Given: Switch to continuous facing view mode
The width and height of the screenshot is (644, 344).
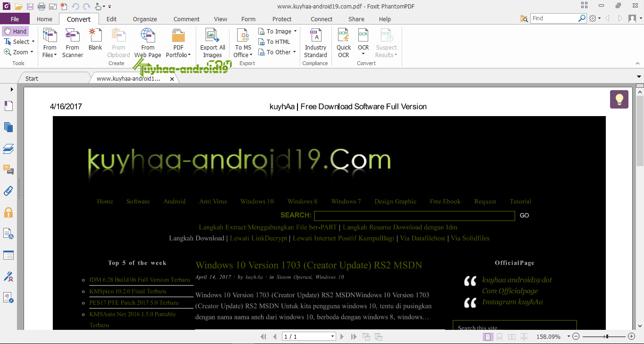Looking at the screenshot, I should click(524, 336).
